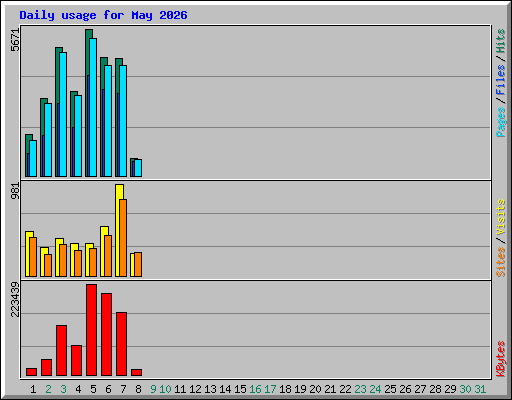This screenshot has height=400, width=512.
Task: Click day label 5 on the x-axis
Action: click(x=93, y=389)
